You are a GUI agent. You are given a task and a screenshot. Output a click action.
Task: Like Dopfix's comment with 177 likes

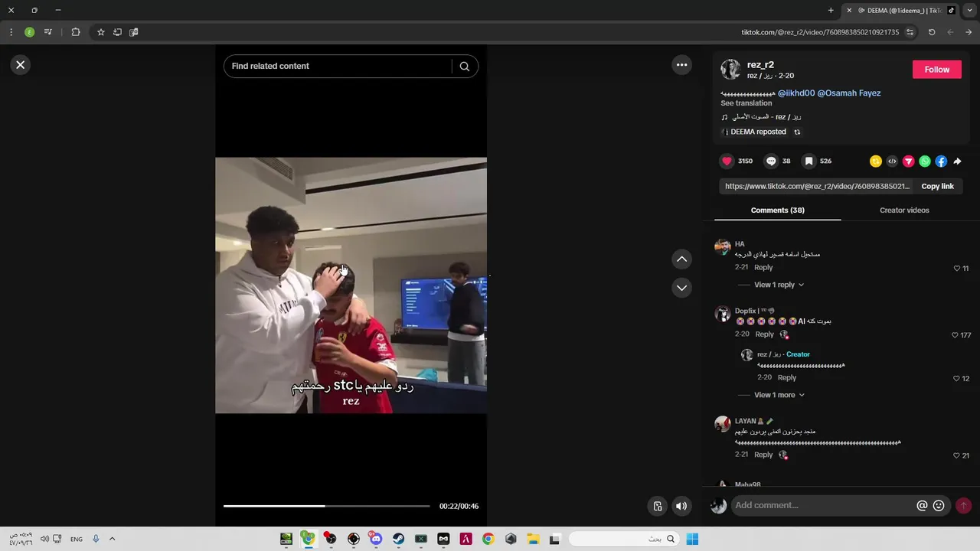(955, 335)
